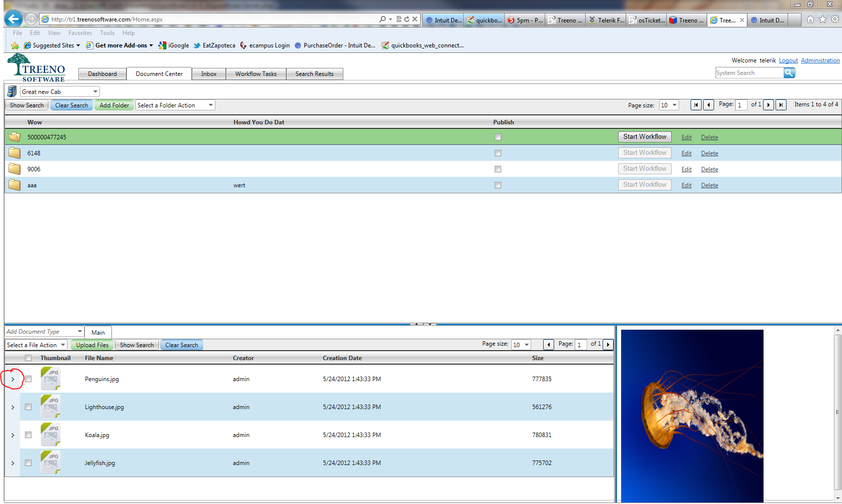
Task: Click in the System Search input field
Action: (x=750, y=73)
